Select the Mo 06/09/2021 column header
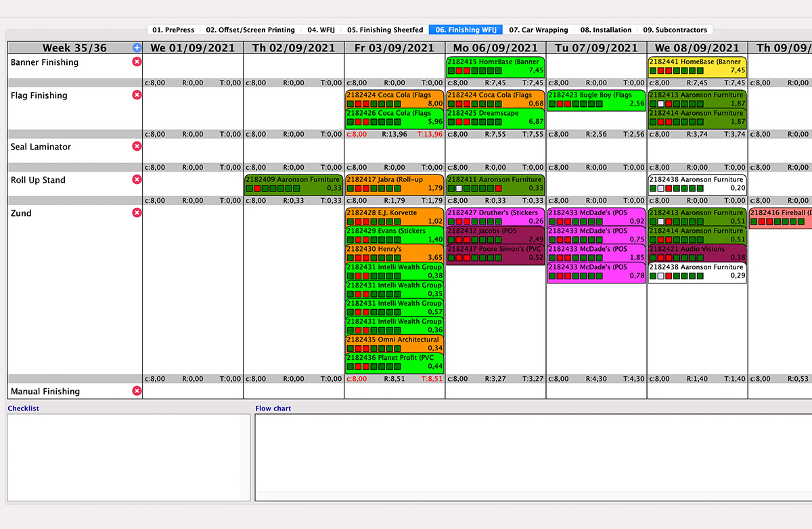The image size is (812, 529). pos(495,48)
